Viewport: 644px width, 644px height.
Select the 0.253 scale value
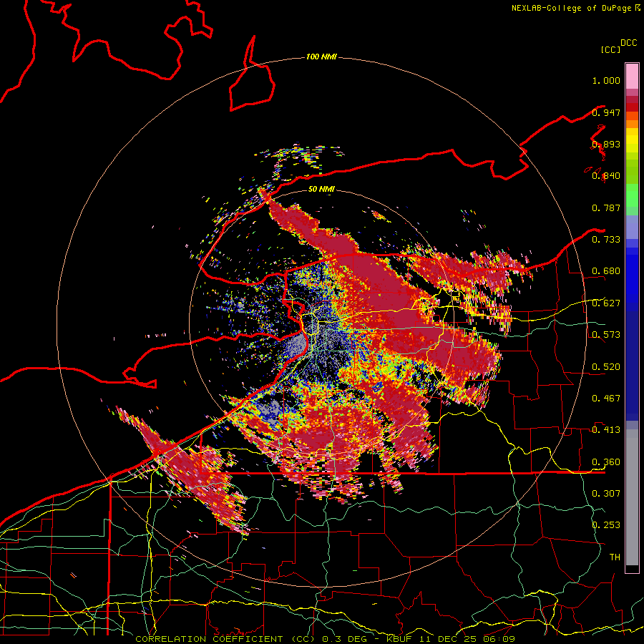point(606,525)
